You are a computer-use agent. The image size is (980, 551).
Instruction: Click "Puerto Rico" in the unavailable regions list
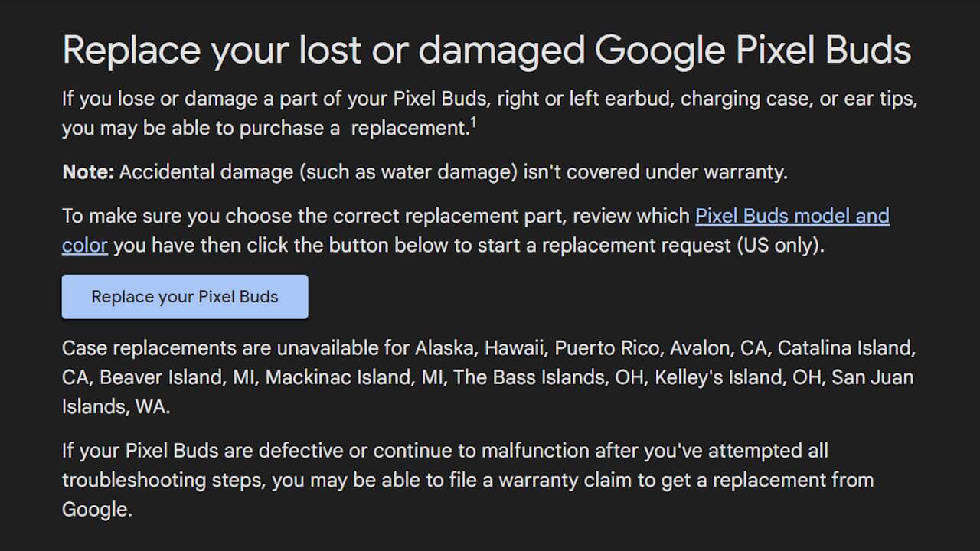(606, 348)
